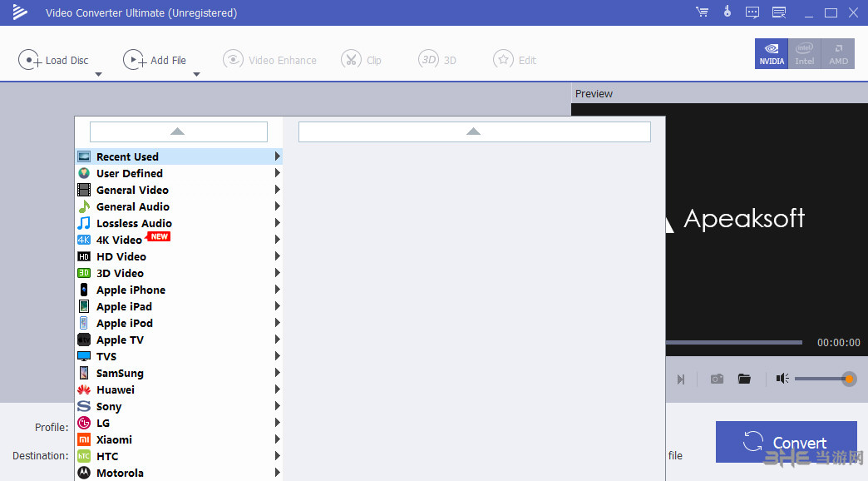Toggle NVIDIA hardware acceleration
Image resolution: width=868 pixels, height=481 pixels.
771,53
